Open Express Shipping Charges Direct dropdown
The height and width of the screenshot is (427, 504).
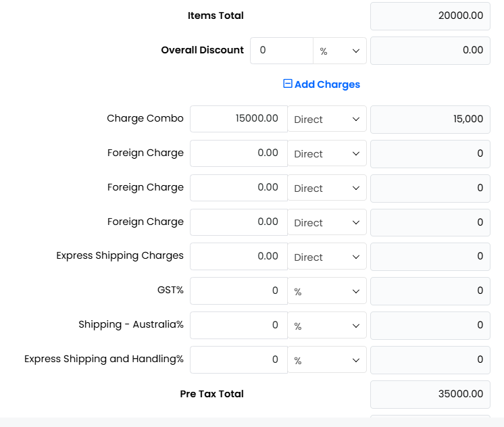(327, 257)
